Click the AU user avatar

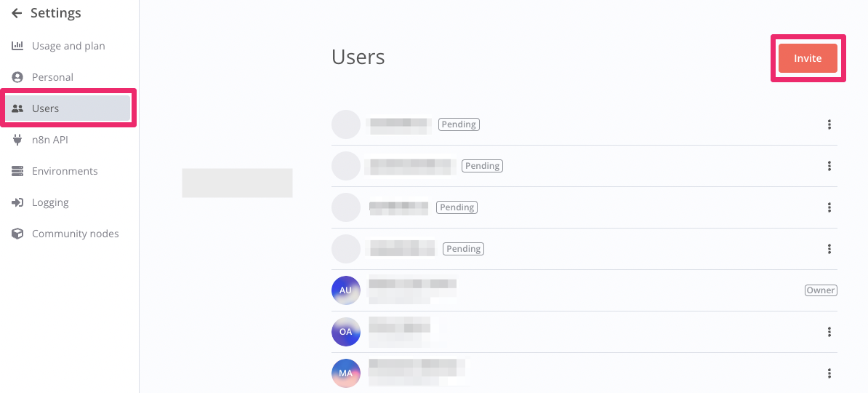(346, 290)
